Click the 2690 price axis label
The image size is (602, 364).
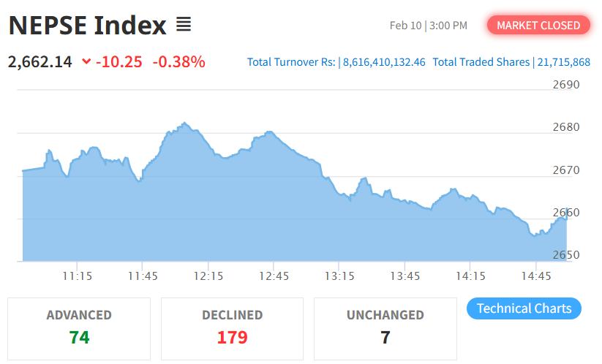click(x=565, y=85)
